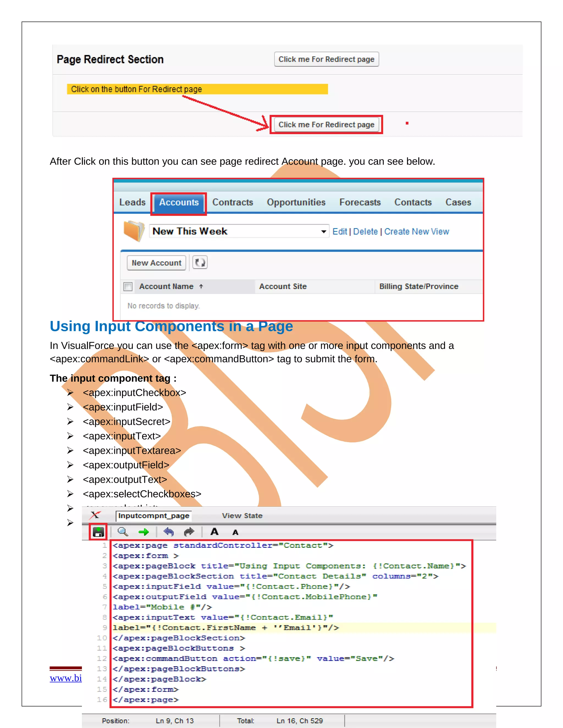Viewport: 563px width, 728px height.
Task: Go to the Opportunities tab
Action: tap(296, 202)
